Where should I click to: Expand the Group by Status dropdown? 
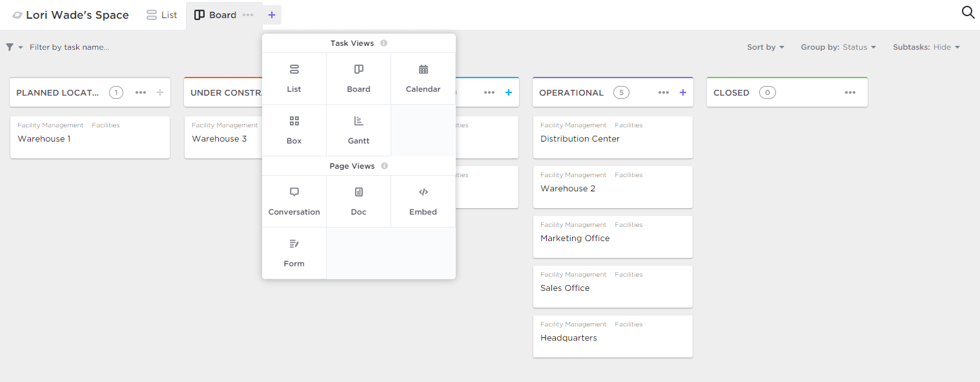[x=838, y=47]
